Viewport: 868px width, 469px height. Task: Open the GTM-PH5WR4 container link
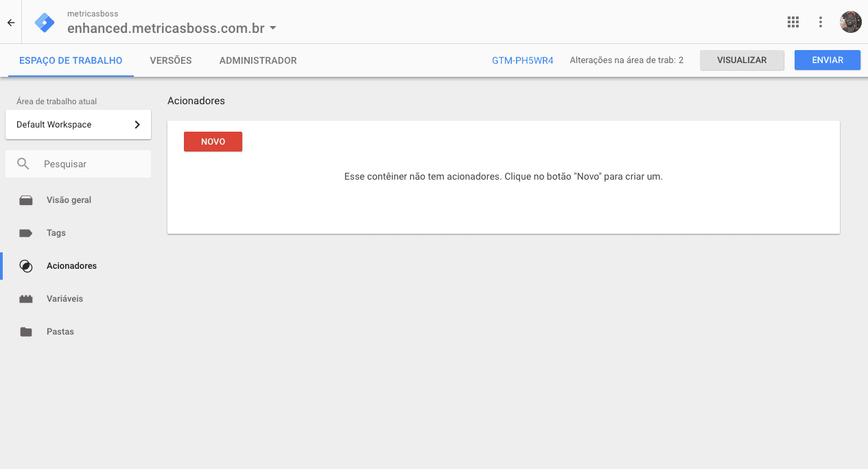522,60
